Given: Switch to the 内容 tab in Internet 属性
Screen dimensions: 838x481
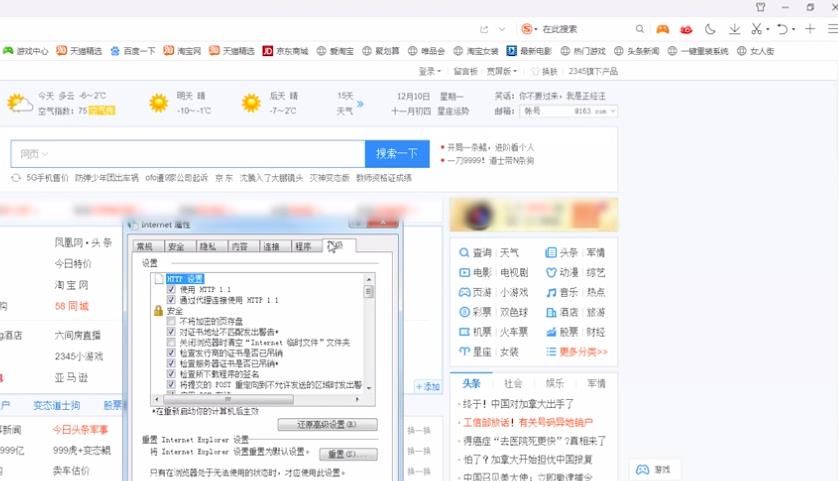Looking at the screenshot, I should tap(239, 246).
